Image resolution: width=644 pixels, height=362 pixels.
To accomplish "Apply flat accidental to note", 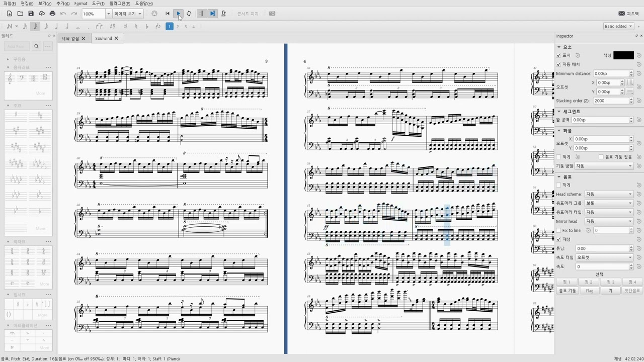I will pyautogui.click(x=147, y=26).
